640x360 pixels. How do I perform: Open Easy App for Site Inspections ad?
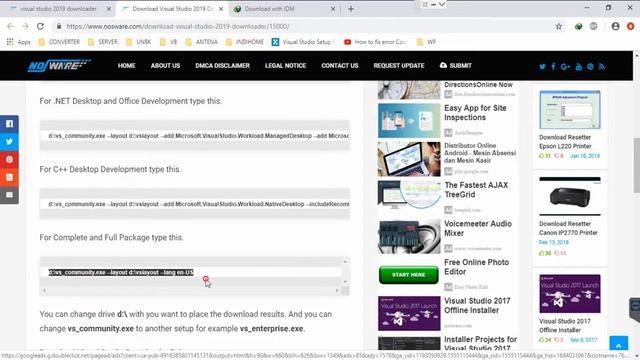pyautogui.click(x=475, y=113)
